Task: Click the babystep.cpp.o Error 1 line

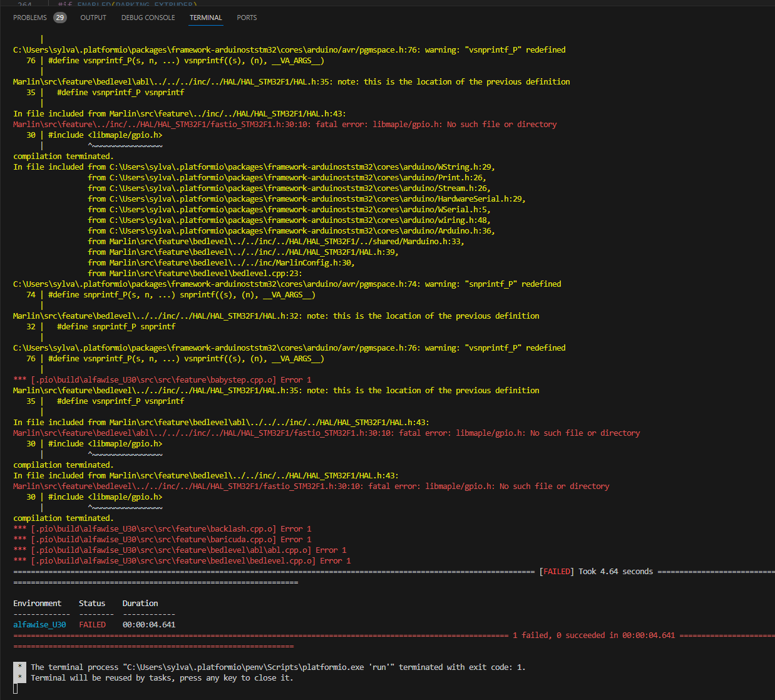Action: pyautogui.click(x=162, y=380)
